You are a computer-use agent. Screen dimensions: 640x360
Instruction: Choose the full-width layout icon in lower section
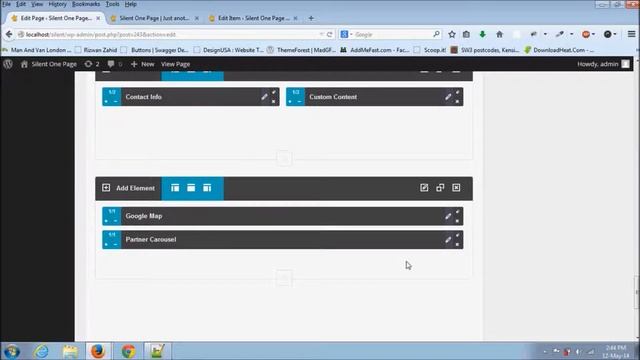click(x=191, y=188)
